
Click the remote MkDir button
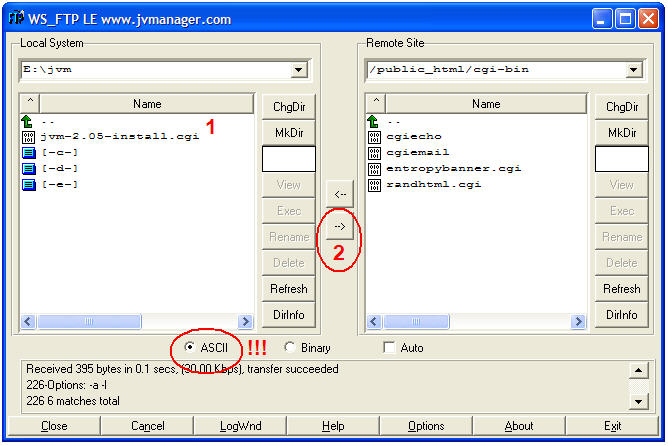[622, 132]
